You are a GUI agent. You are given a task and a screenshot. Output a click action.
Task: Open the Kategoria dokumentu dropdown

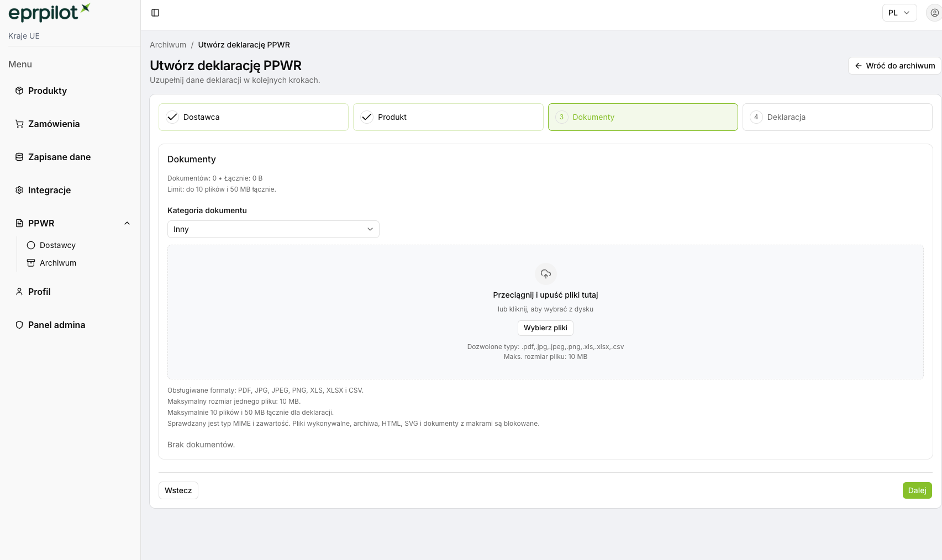273,229
